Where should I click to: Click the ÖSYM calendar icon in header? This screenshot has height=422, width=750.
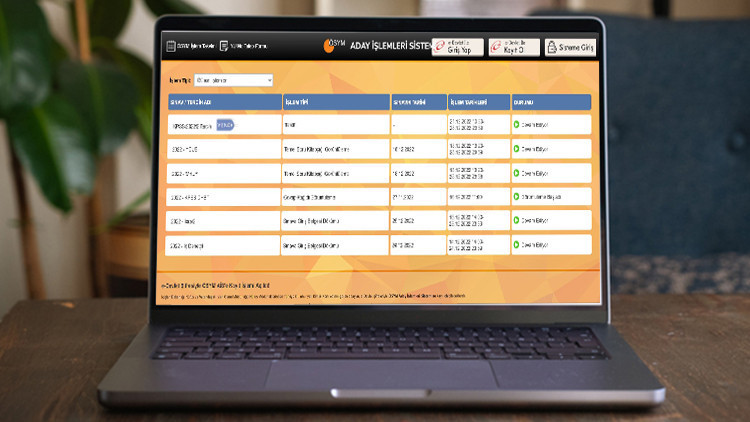[x=170, y=46]
